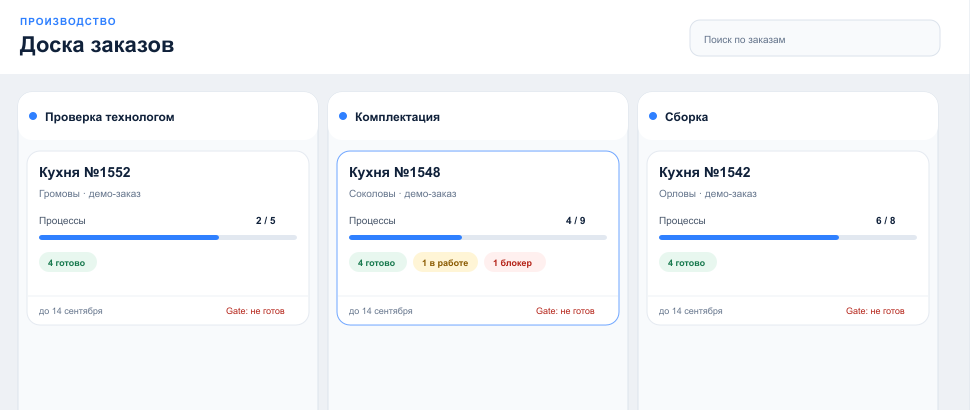Click Gate: не готов in Кухня №1548
Image resolution: width=970 pixels, height=410 pixels.
[x=565, y=311]
